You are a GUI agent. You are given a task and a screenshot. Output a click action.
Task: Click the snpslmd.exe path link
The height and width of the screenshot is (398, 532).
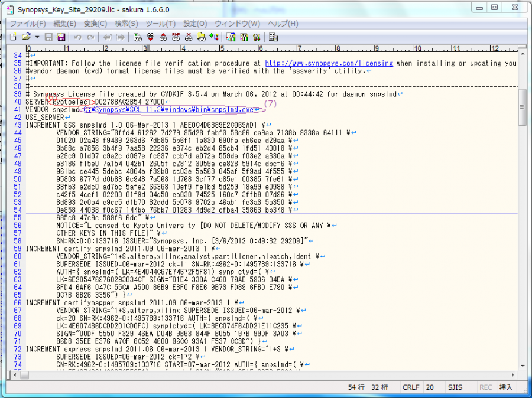coord(168,109)
